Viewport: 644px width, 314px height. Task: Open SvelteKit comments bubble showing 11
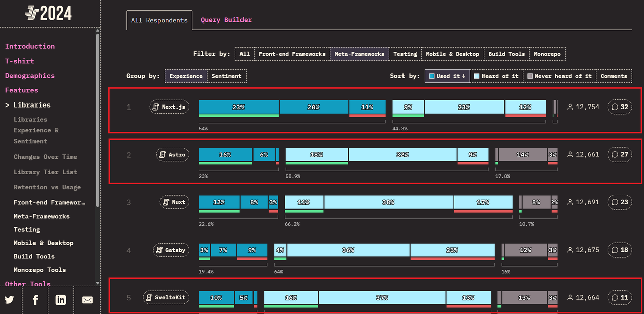(x=620, y=298)
